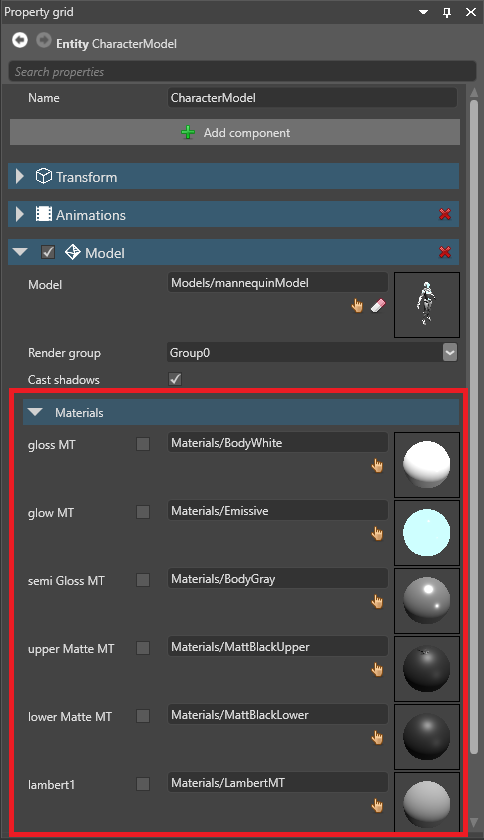
Task: Toggle the gloss MT override checkbox
Action: [143, 444]
